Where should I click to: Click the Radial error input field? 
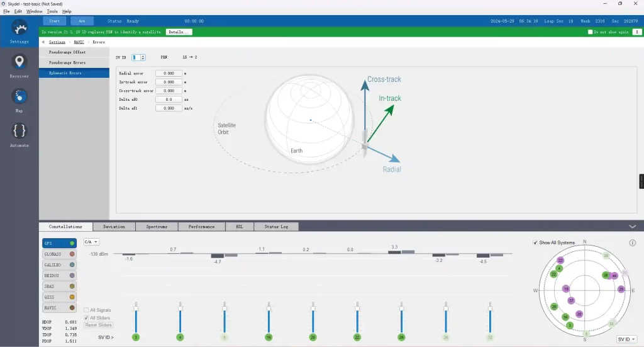coord(169,74)
